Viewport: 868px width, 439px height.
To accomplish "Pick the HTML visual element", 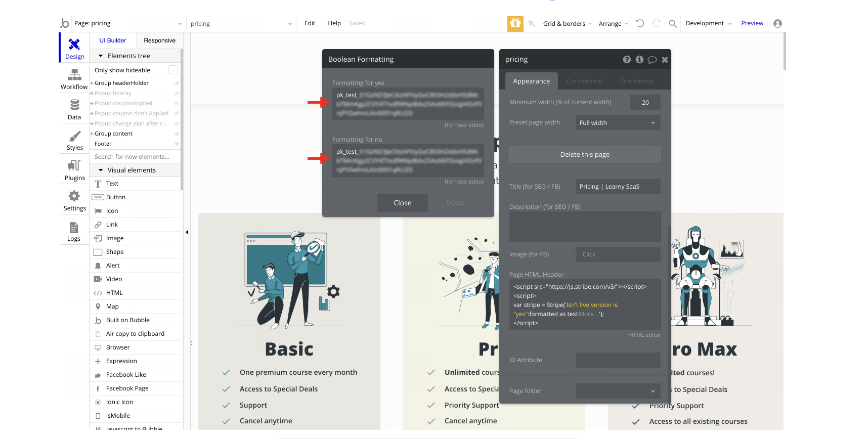I will pos(135,293).
